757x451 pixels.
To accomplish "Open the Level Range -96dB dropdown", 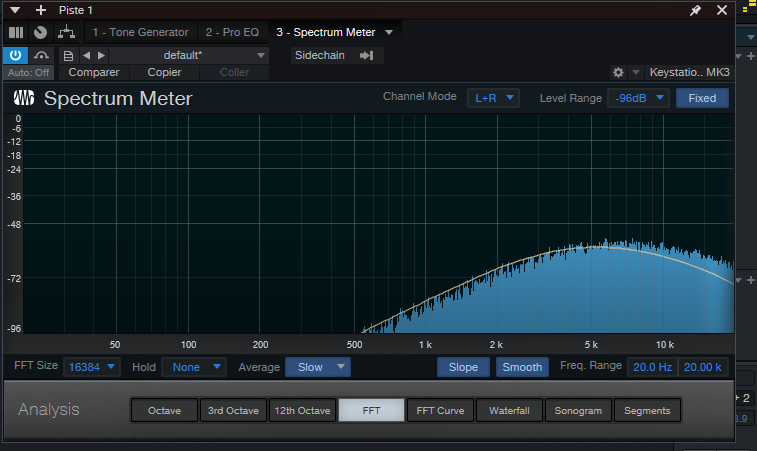I will [638, 98].
